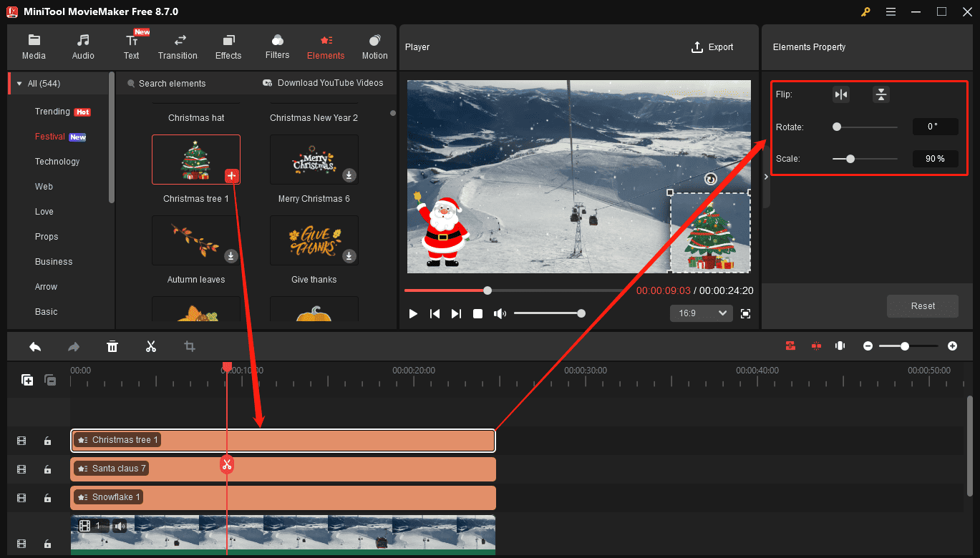The width and height of the screenshot is (980, 558).
Task: Open the Motion tab
Action: click(x=374, y=47)
